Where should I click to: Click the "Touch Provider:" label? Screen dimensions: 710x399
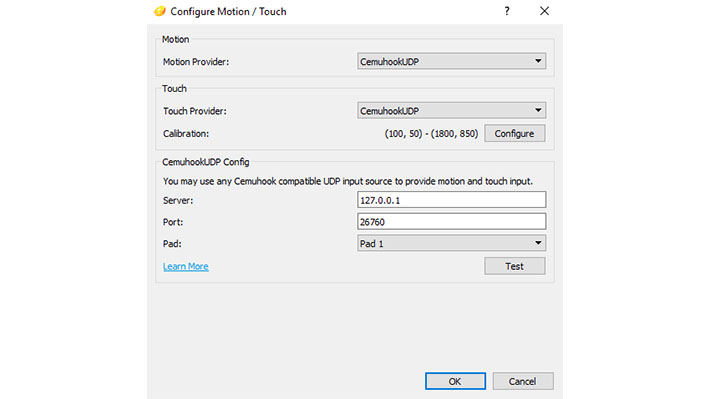[195, 111]
